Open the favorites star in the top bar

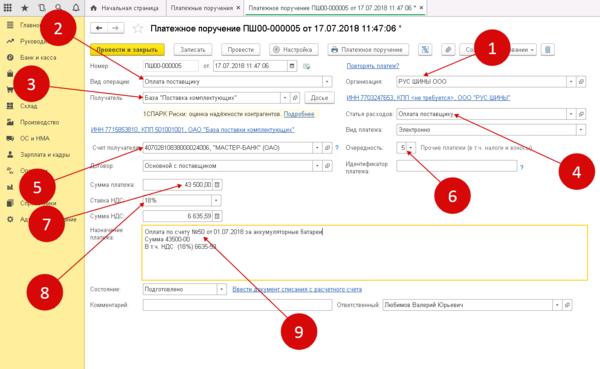[24, 8]
